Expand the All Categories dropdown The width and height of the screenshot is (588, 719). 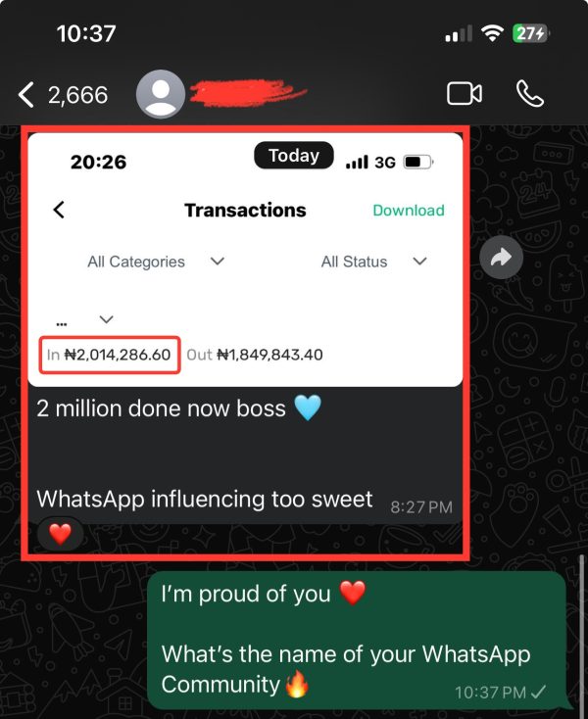pos(156,262)
